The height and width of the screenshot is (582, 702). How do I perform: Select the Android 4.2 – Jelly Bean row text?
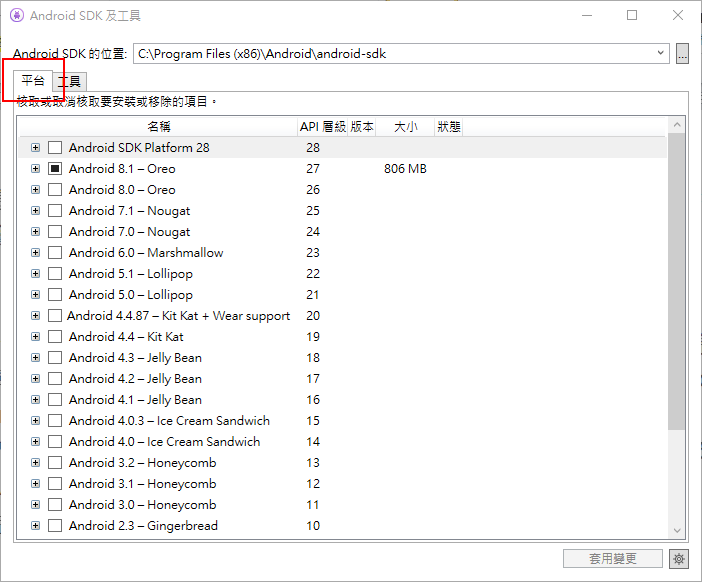click(135, 379)
